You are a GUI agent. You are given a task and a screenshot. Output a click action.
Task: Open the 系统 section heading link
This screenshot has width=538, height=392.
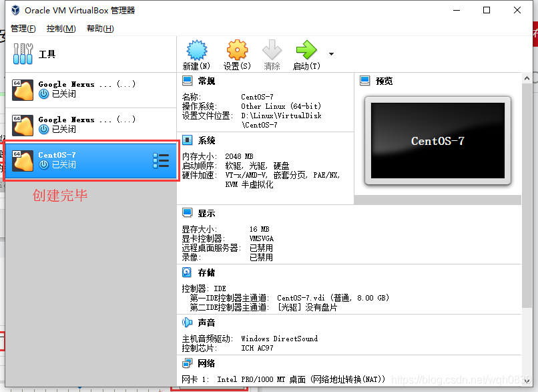(x=206, y=140)
